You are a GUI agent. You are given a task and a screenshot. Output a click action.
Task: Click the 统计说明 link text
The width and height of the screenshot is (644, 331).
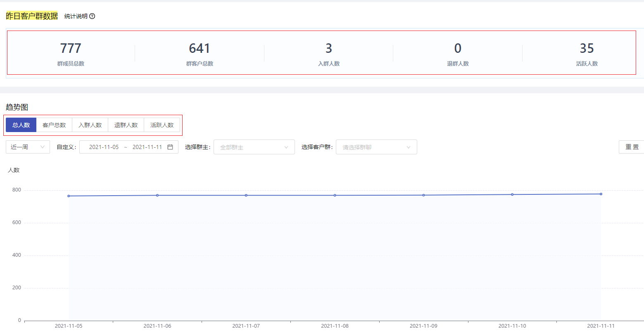[x=76, y=16]
